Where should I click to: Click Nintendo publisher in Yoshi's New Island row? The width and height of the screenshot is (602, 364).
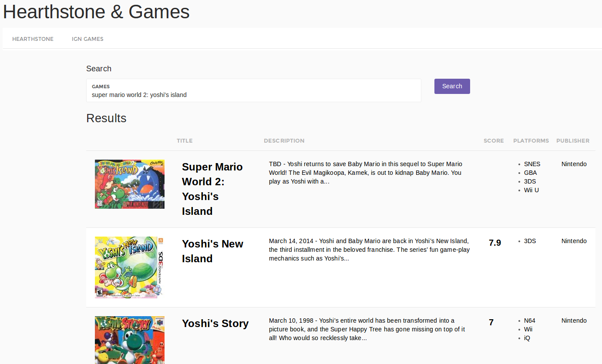point(574,241)
